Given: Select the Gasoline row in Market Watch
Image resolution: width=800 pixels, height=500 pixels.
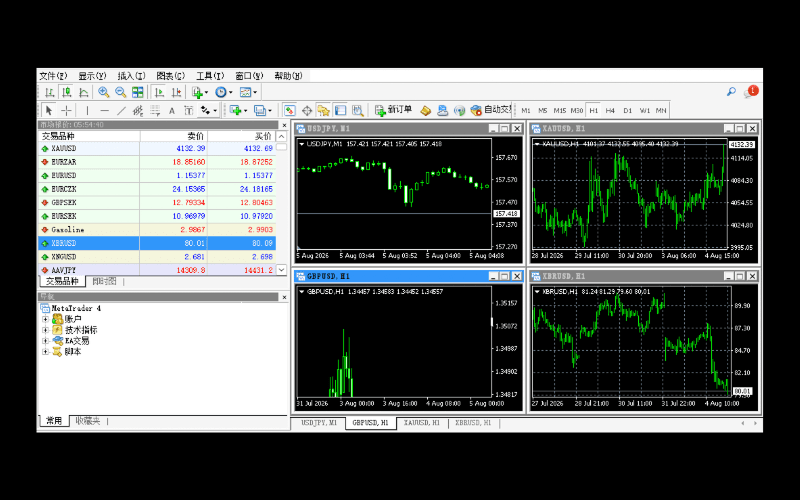Looking at the screenshot, I should pyautogui.click(x=157, y=230).
